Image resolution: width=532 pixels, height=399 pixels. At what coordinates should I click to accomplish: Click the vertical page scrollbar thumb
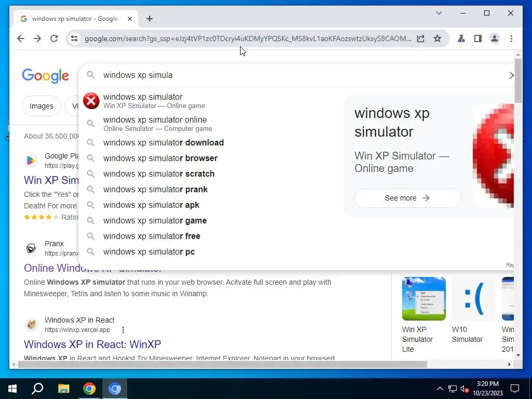tap(518, 81)
